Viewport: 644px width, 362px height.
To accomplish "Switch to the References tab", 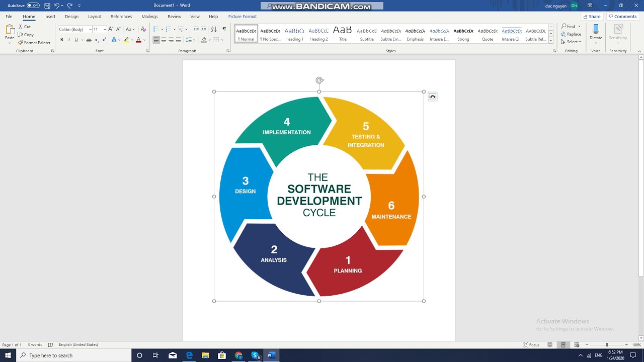I will tap(121, 17).
